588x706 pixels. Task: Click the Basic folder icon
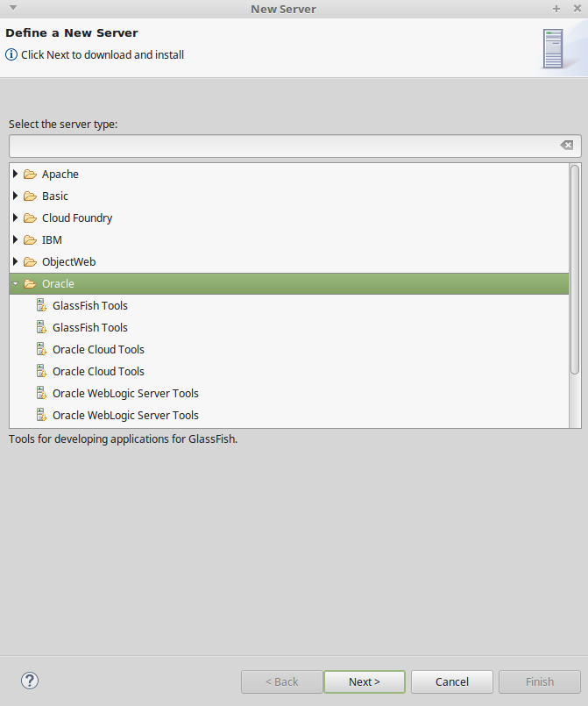click(30, 196)
